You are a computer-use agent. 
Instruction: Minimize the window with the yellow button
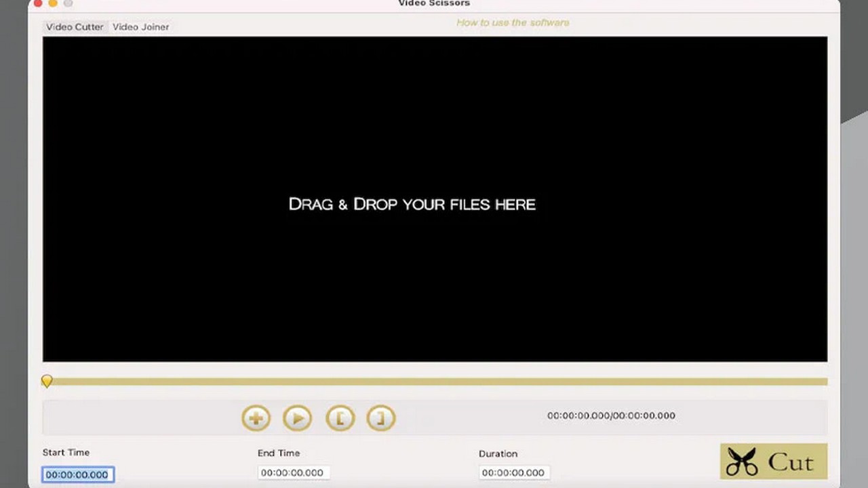pos(53,3)
